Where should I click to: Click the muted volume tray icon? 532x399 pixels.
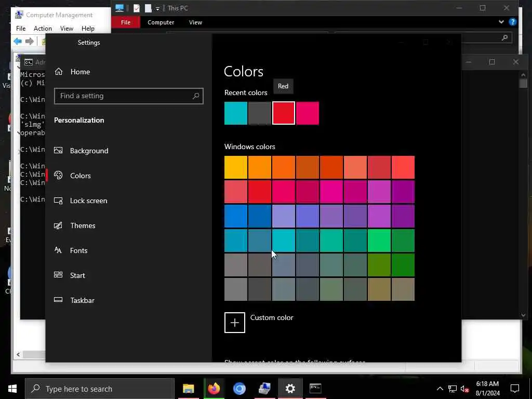click(464, 389)
